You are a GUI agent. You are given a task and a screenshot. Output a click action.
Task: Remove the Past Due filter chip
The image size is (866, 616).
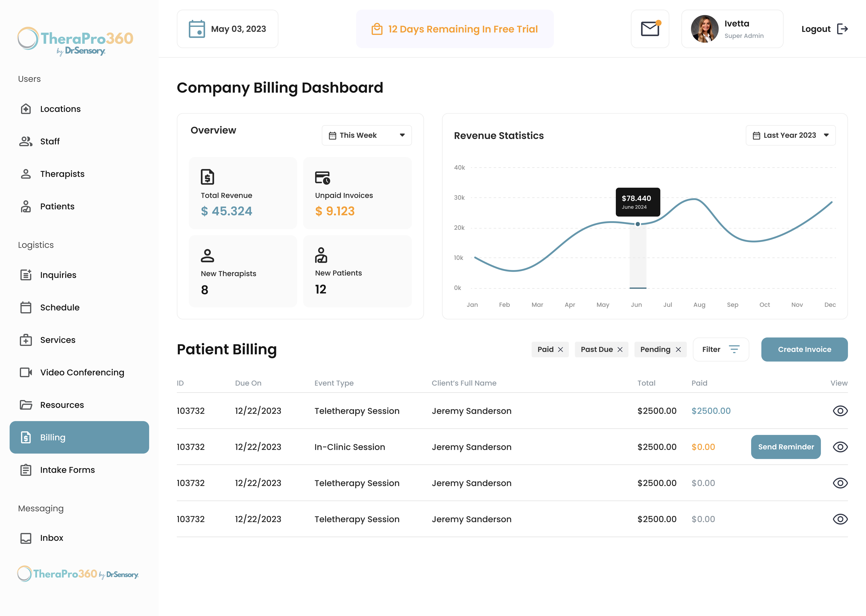pos(620,349)
